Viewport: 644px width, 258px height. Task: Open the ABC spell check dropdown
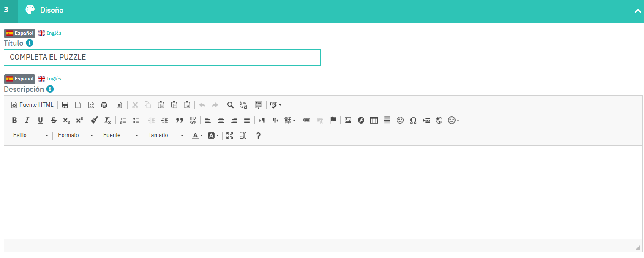(x=276, y=105)
